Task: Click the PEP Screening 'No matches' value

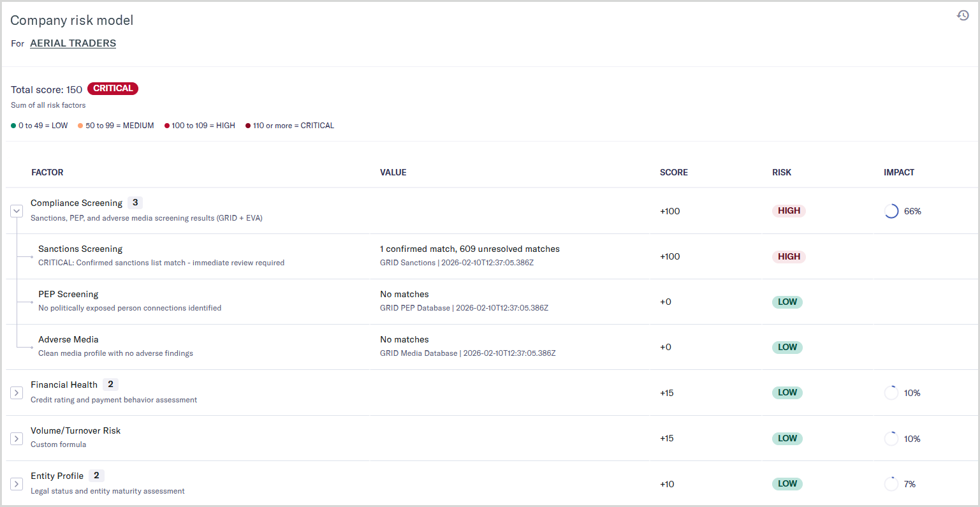Action: coord(404,294)
